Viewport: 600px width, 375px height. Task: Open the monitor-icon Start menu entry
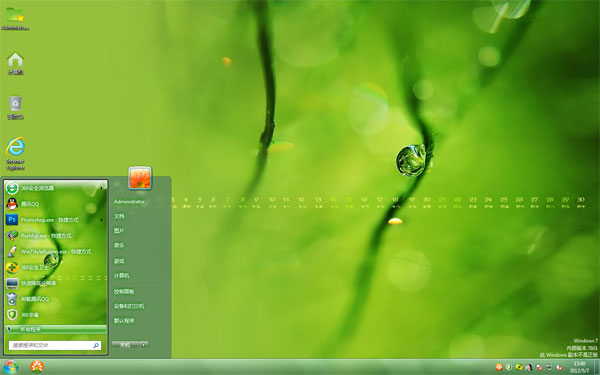click(x=55, y=283)
